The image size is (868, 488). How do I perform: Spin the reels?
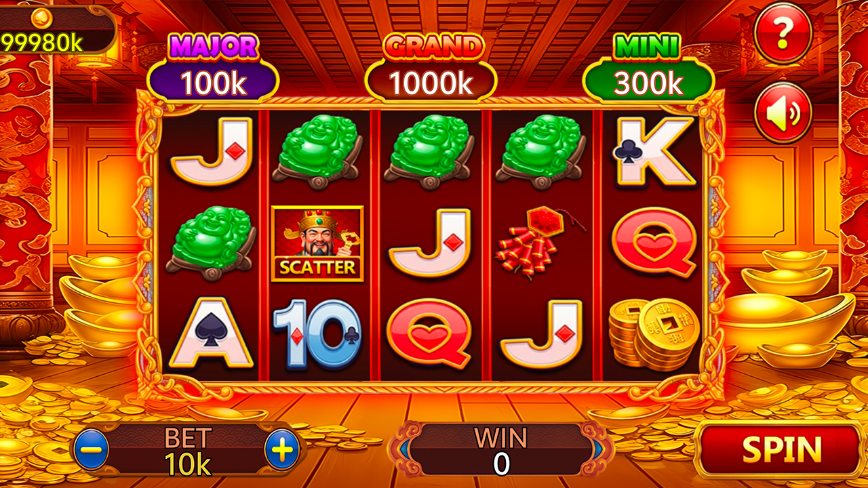coord(781,449)
